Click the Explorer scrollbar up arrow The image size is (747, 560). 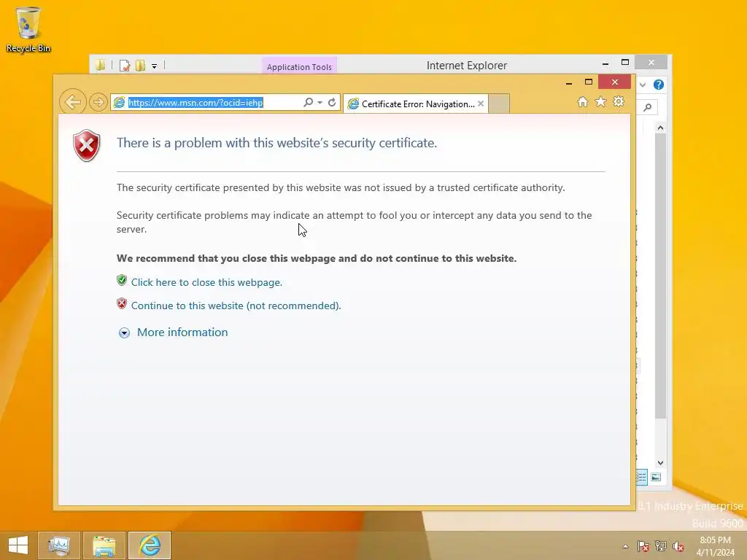(660, 128)
